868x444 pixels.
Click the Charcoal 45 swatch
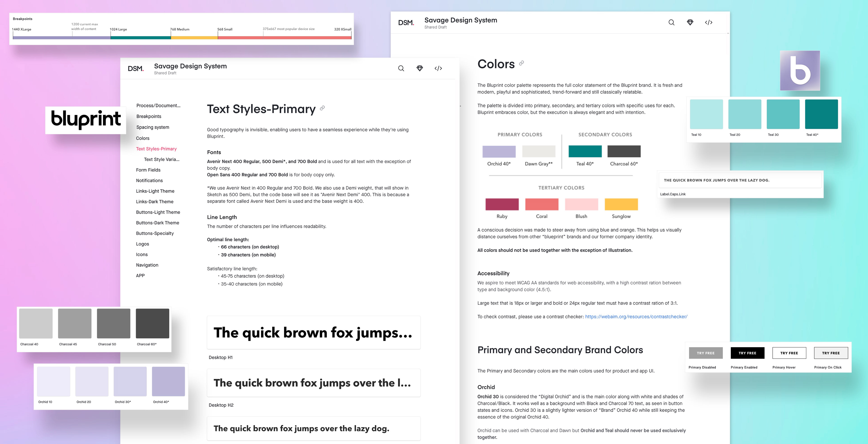(74, 324)
